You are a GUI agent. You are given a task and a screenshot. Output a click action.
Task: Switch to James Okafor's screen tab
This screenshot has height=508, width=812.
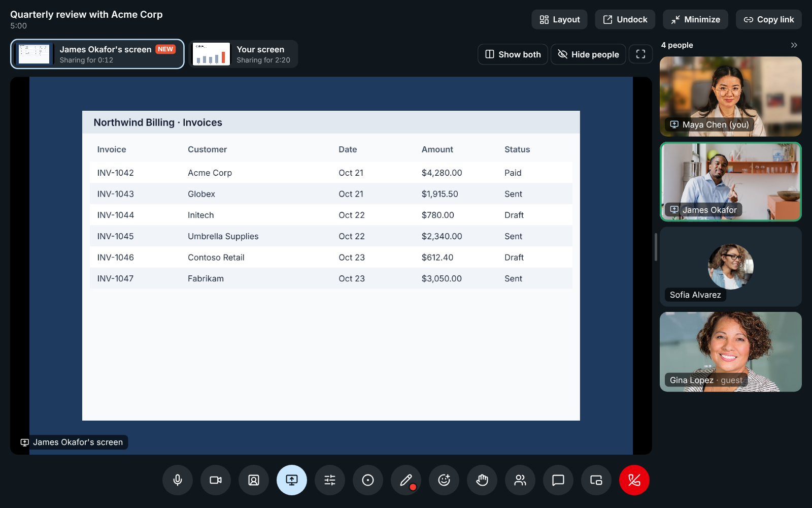pyautogui.click(x=97, y=54)
